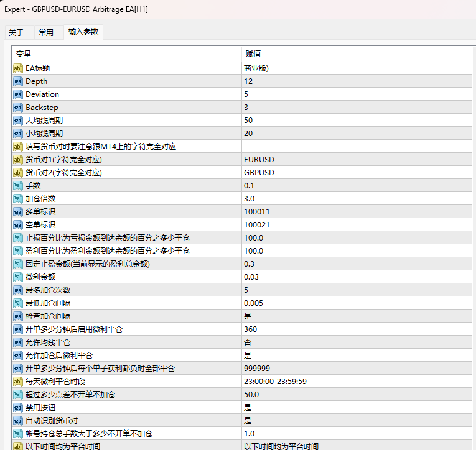Click the 变量 column header
The height and width of the screenshot is (450, 476).
pyautogui.click(x=126, y=54)
